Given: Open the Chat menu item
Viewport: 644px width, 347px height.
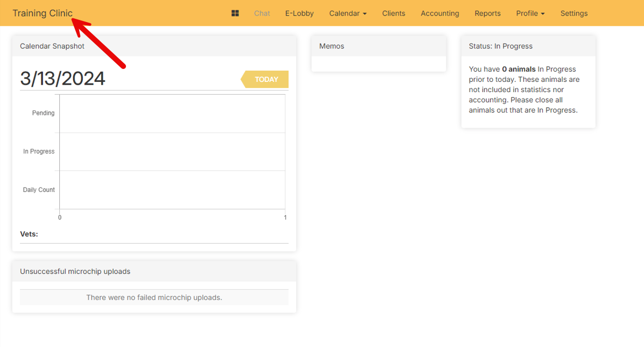Looking at the screenshot, I should point(262,13).
